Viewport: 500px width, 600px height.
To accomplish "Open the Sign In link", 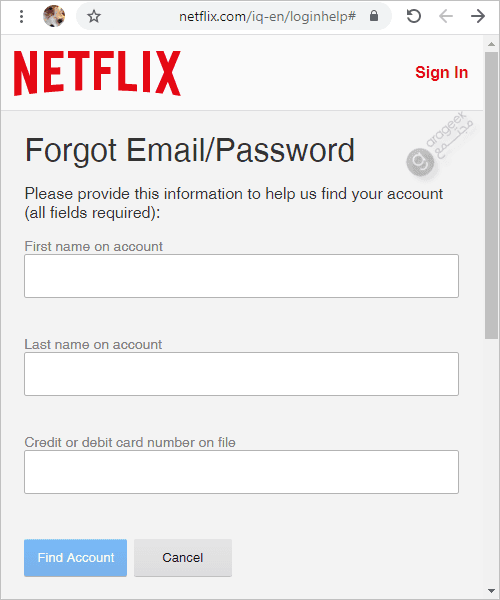I will [x=441, y=72].
